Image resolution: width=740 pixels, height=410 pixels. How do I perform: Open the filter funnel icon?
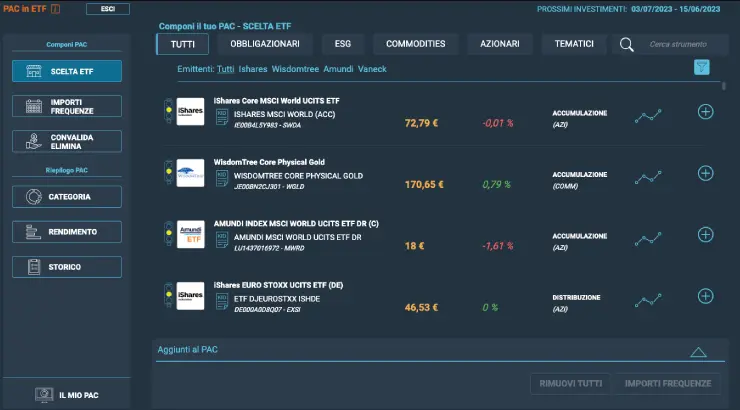click(702, 67)
